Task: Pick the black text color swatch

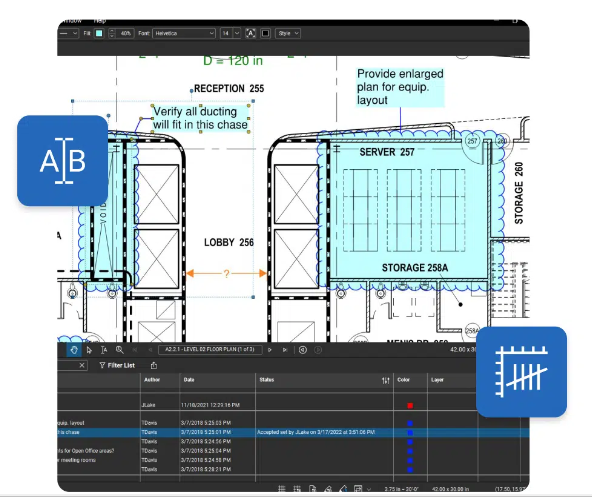Action: pos(265,33)
